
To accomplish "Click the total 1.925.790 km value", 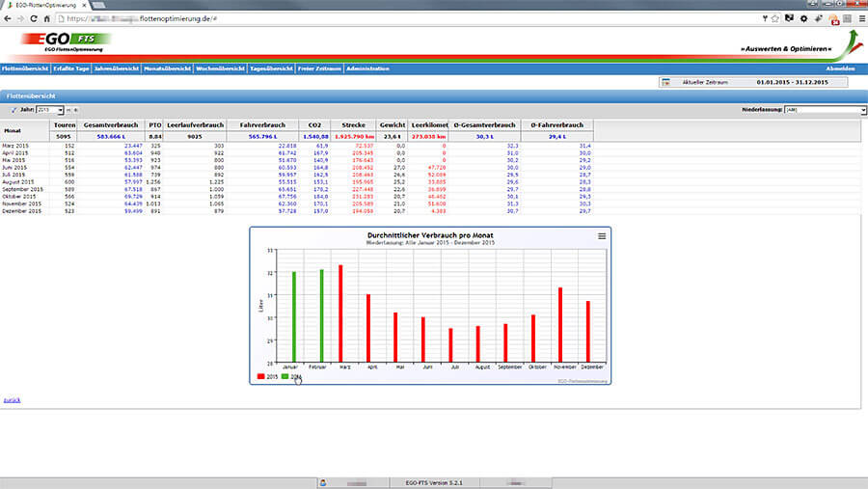I will [354, 136].
